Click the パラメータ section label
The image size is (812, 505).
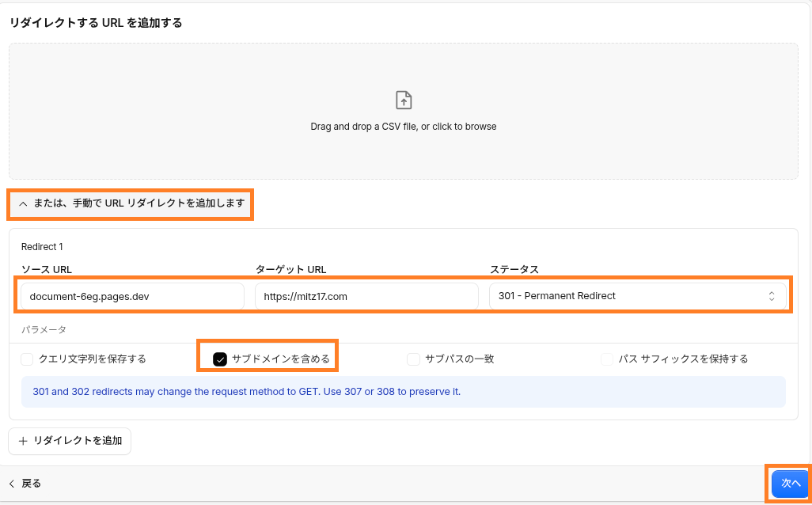point(44,329)
